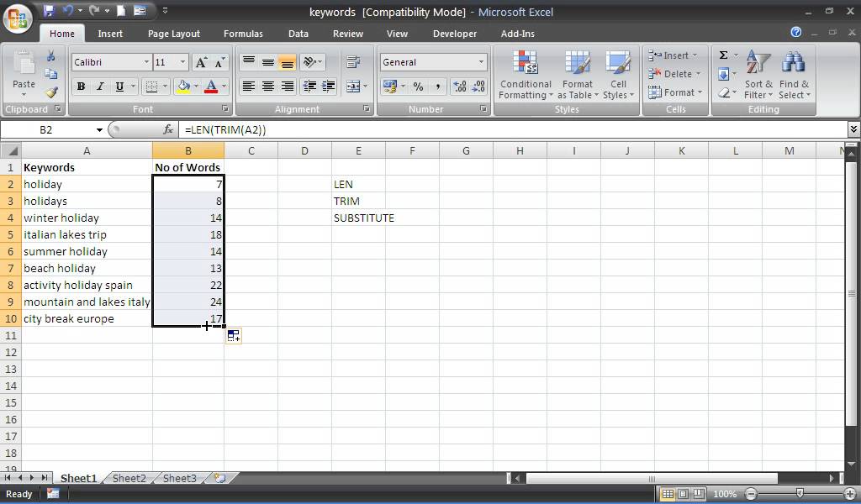861x504 pixels.
Task: Click inside the formula bar input
Action: (x=513, y=130)
